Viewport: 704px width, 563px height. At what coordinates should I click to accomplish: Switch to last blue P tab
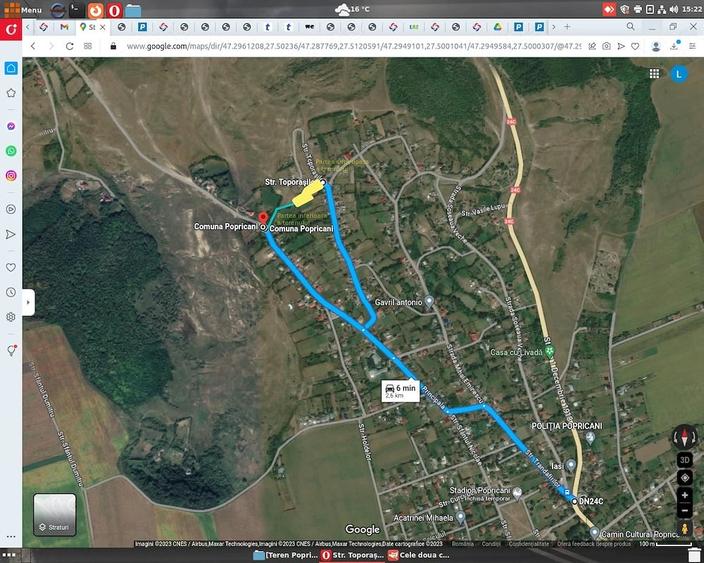click(x=539, y=27)
